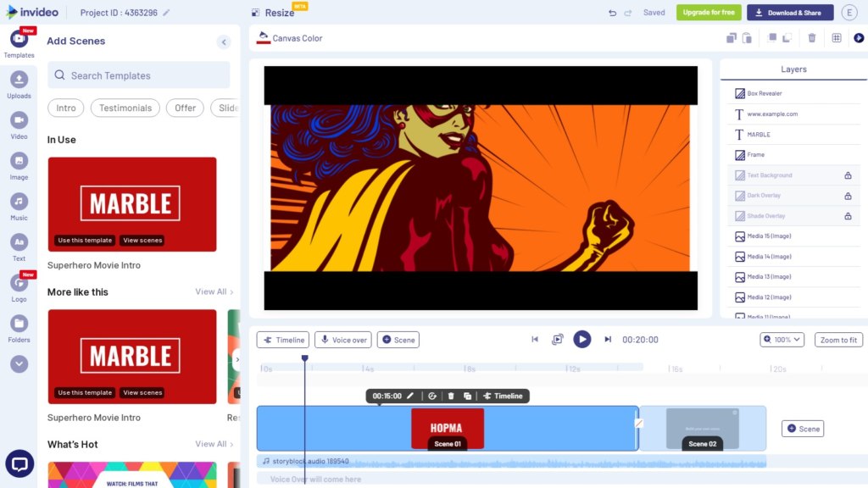
Task: Preview scene with top-right play icon
Action: coord(859,37)
